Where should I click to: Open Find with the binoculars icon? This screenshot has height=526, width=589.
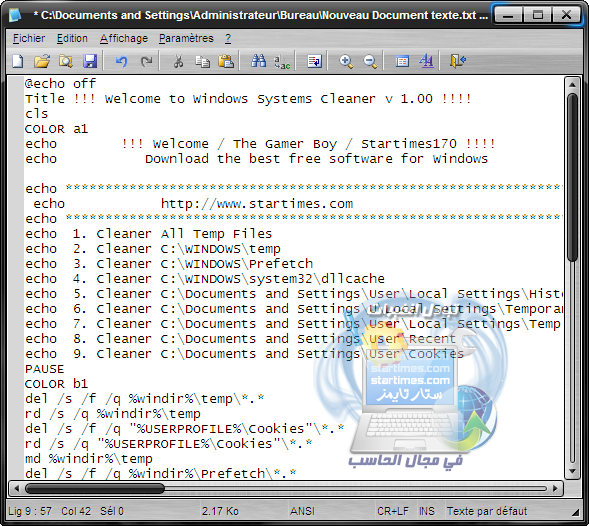pos(258,61)
